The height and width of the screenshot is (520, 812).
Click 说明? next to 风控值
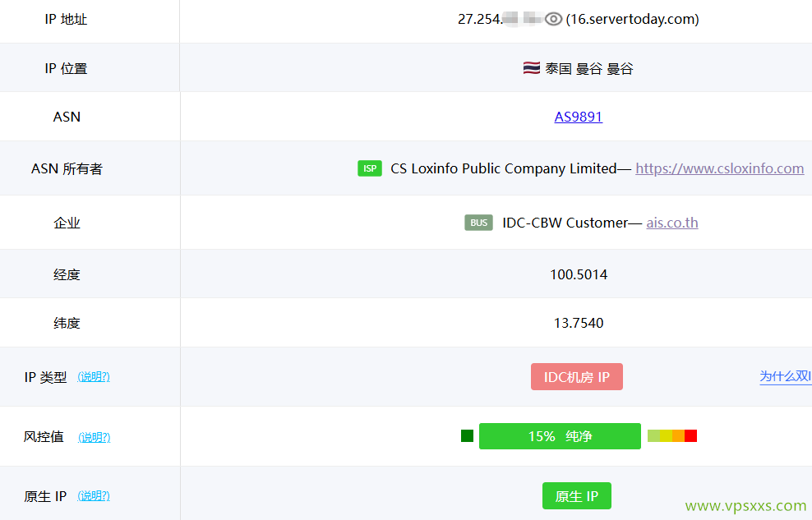tap(94, 436)
